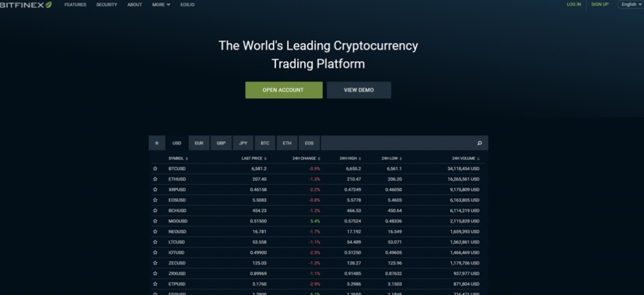Open the ZECUSD ticker symbol
The height and width of the screenshot is (295, 644).
coord(177,263)
